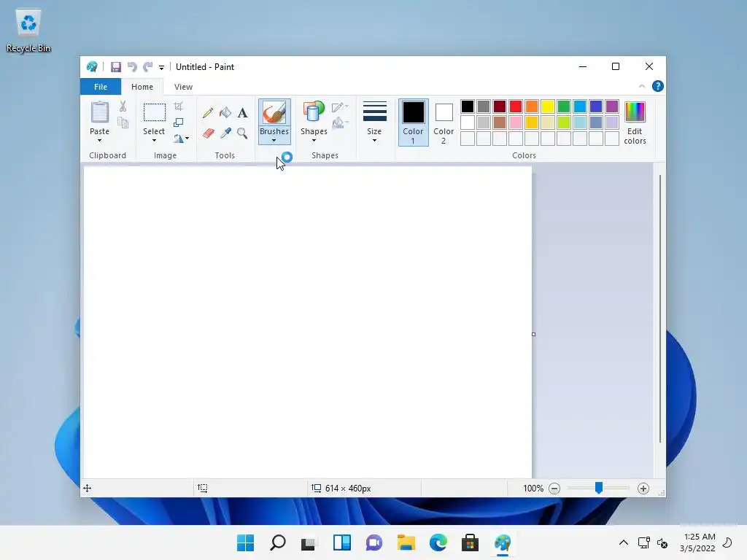This screenshot has width=747, height=560.
Task: Pick the purple color swatch
Action: click(x=612, y=106)
